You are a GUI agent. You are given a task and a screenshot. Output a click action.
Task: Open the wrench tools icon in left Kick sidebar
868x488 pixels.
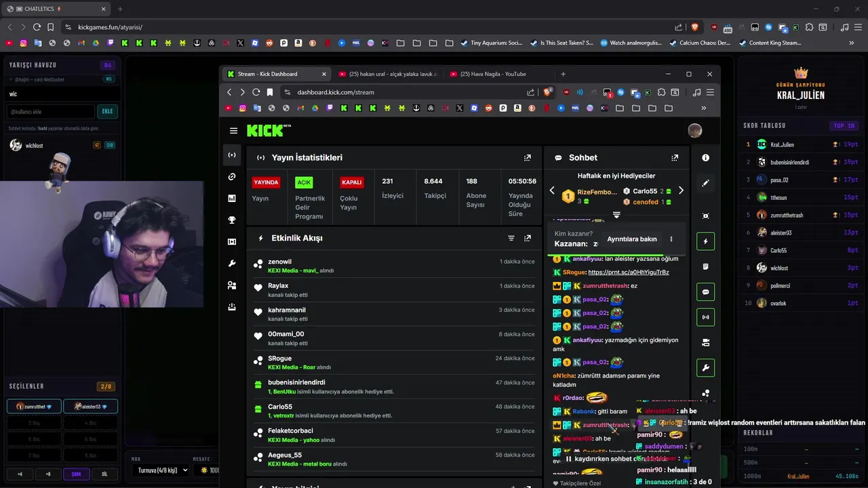[232, 264]
